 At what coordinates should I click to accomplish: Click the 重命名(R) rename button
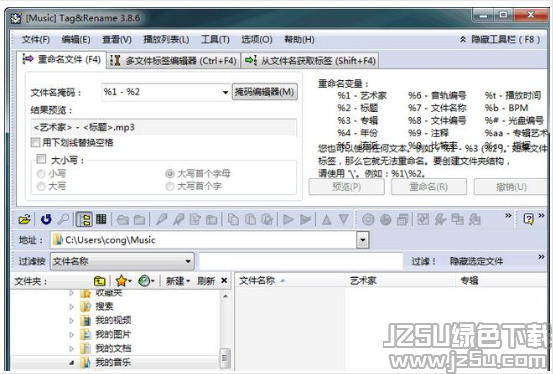429,187
